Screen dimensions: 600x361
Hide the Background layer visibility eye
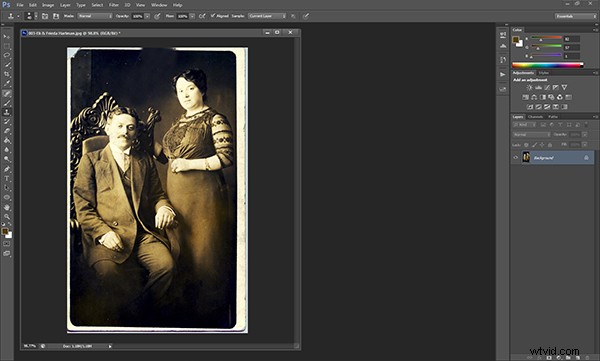(x=516, y=158)
